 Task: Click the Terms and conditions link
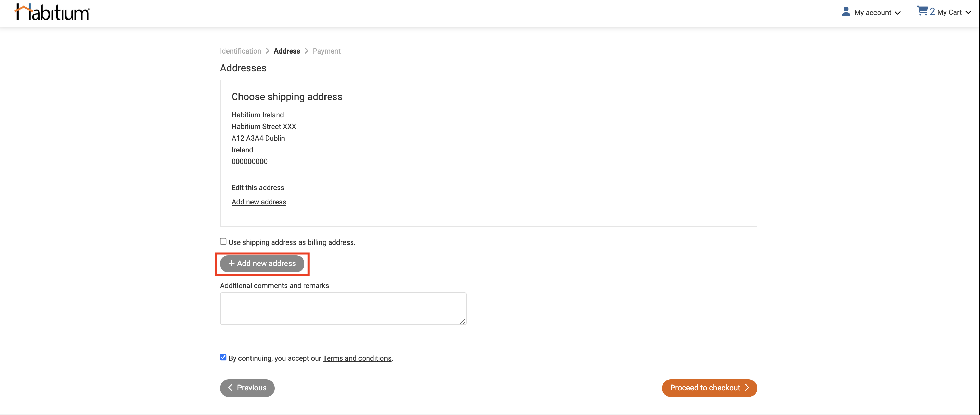pyautogui.click(x=357, y=358)
